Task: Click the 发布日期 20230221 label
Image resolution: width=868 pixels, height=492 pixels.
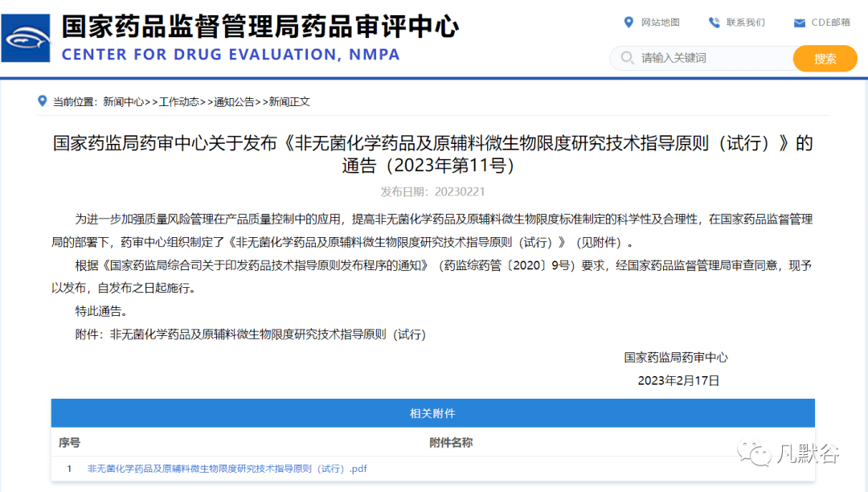Action: [x=434, y=191]
